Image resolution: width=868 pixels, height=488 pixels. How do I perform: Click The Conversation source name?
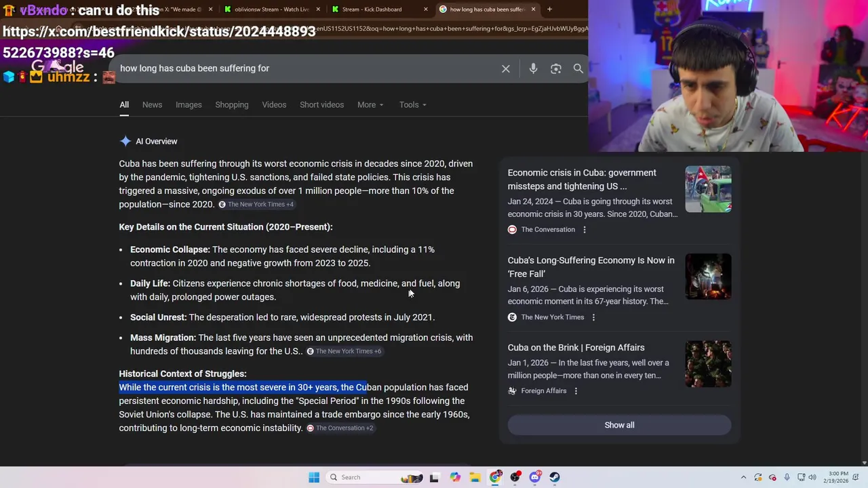pos(548,229)
